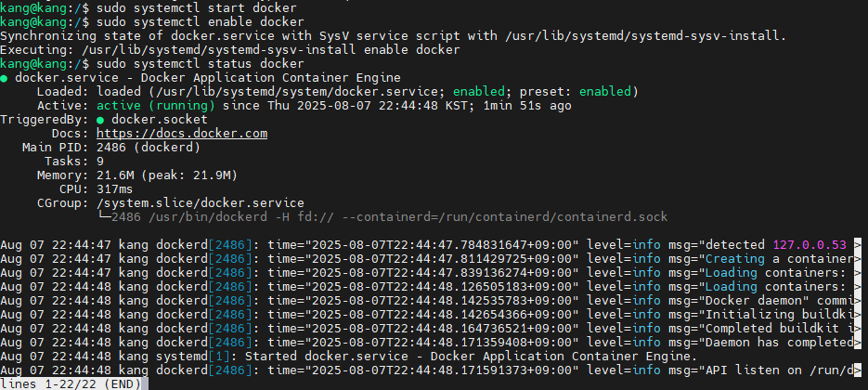
Task: Click the truncation marker on the 127.0.0.53 line
Action: (x=858, y=245)
